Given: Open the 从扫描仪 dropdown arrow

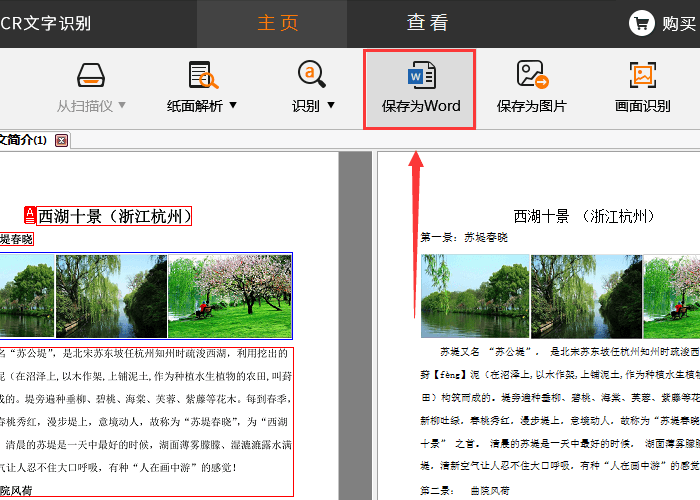Looking at the screenshot, I should [121, 105].
